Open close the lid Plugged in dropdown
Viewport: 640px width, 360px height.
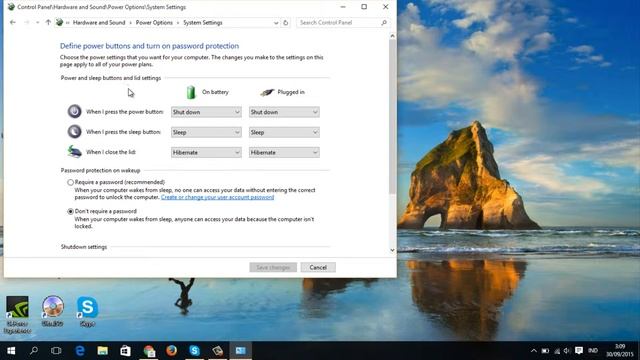(284, 152)
